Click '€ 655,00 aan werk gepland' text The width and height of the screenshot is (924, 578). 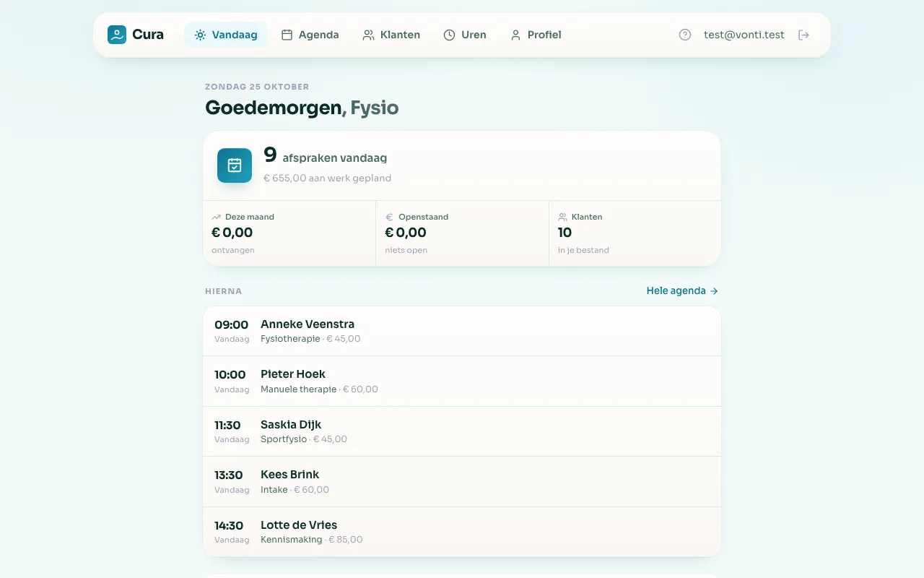pos(327,178)
